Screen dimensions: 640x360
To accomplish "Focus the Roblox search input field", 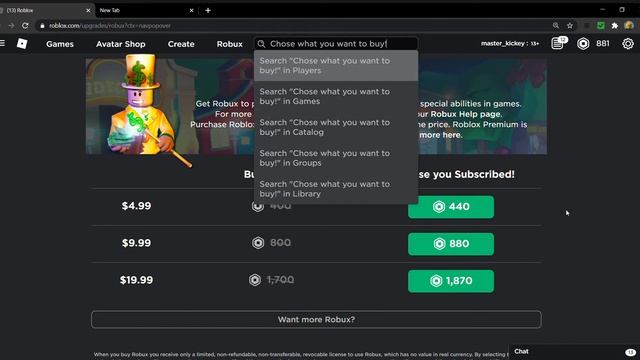I will tap(336, 44).
